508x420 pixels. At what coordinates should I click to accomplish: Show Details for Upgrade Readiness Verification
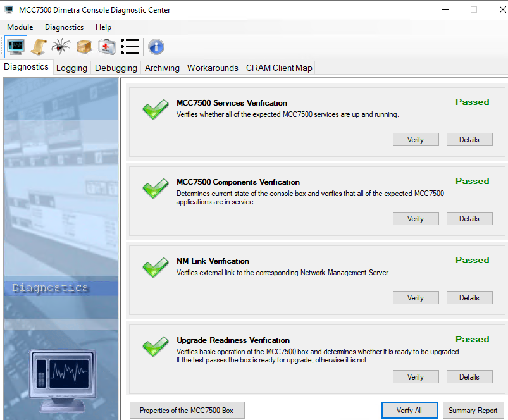pos(469,376)
